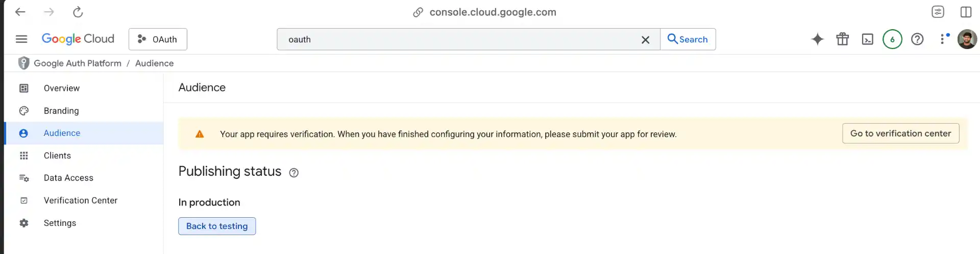
Task: Click the Google Auth Platform breadcrumb
Action: coord(78,63)
